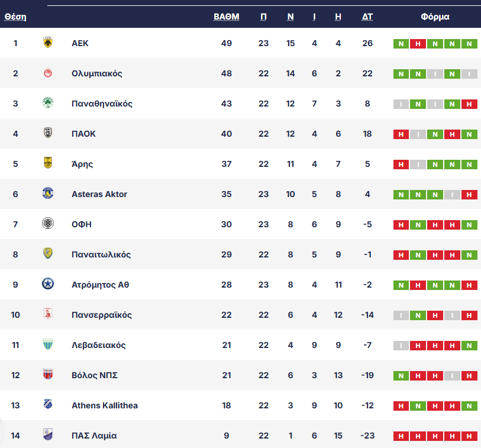This screenshot has width=481, height=448.
Task: Select the ΠΑΟΚ badge icon
Action: click(x=48, y=133)
